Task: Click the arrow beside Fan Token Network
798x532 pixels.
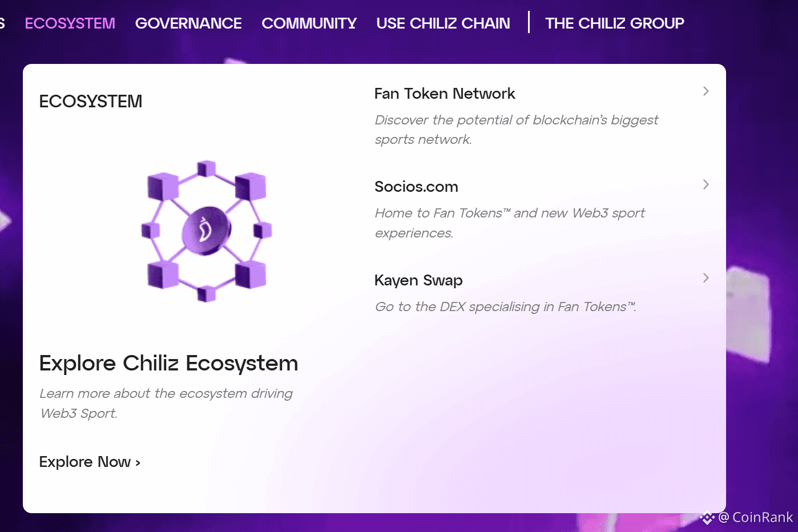Action: point(706,91)
